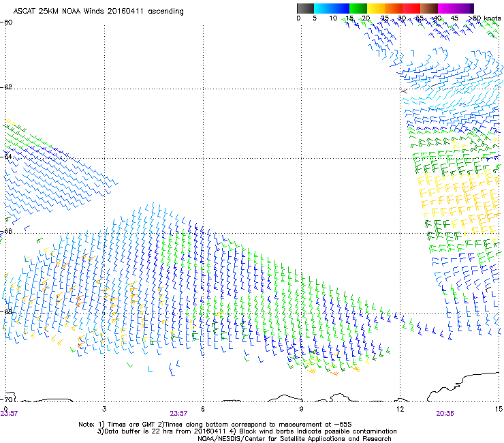504x443 pixels.
Task: Click the 23:57 time label at longitude 0
Action: pos(9,414)
